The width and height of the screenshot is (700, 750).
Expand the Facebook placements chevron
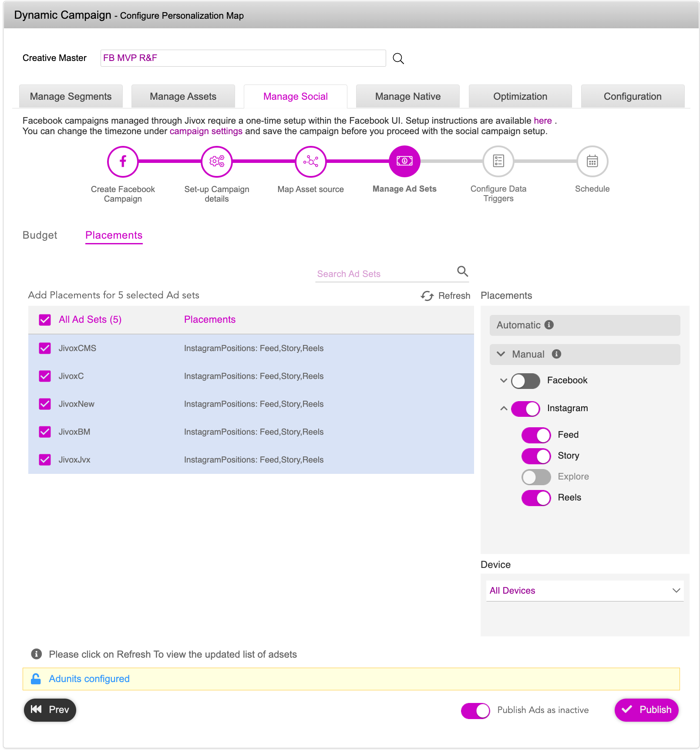coord(504,380)
